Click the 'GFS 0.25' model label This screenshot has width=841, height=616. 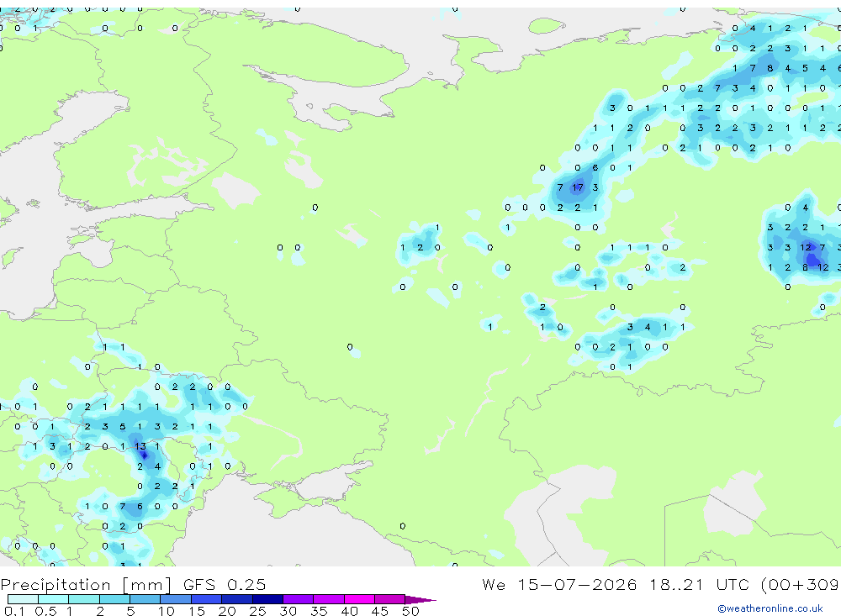coord(225,584)
